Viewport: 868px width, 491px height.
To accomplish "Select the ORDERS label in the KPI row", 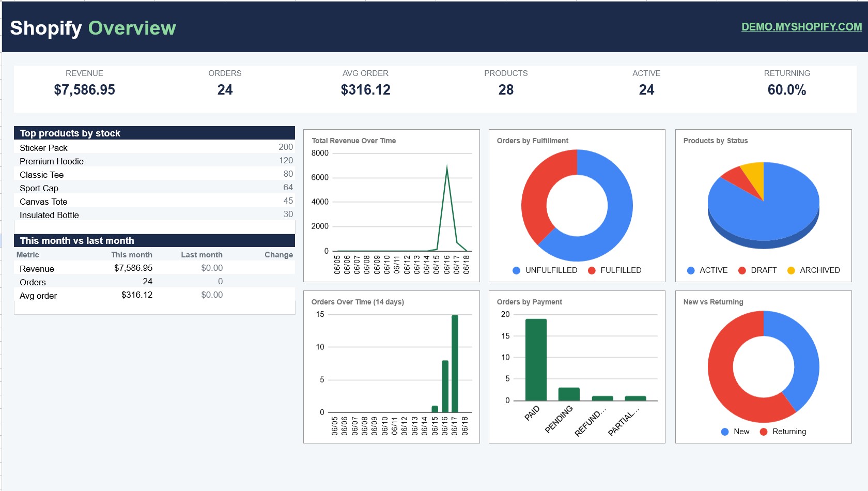I will pyautogui.click(x=225, y=73).
